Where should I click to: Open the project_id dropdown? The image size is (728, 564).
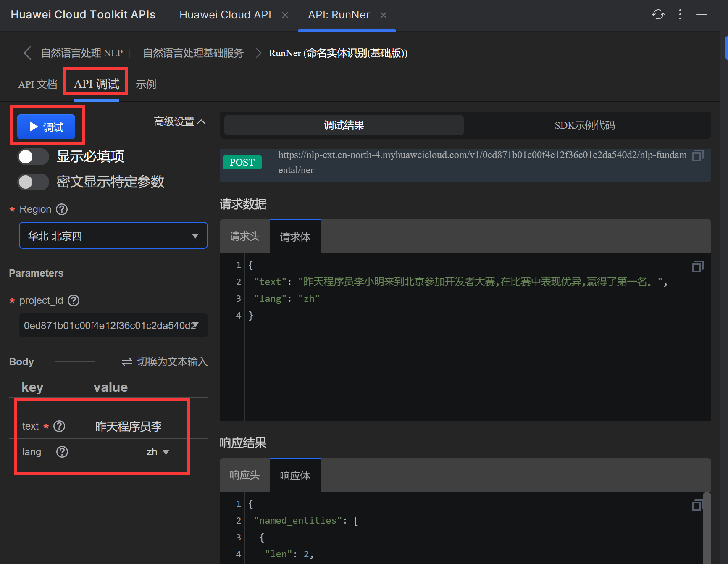click(x=113, y=325)
